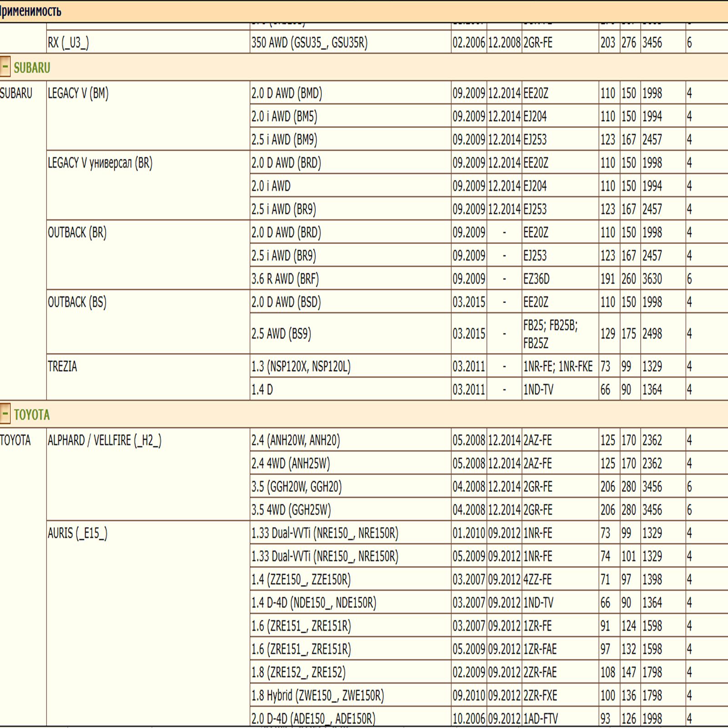Select the 350 AWD (GSU35_, GSU35R) modification
The image size is (728, 728).
309,43
